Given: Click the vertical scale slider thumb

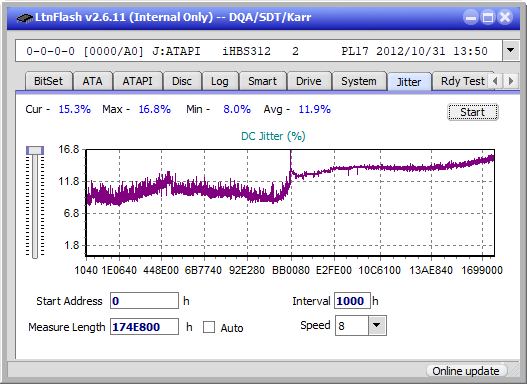Looking at the screenshot, I should 35,151.
